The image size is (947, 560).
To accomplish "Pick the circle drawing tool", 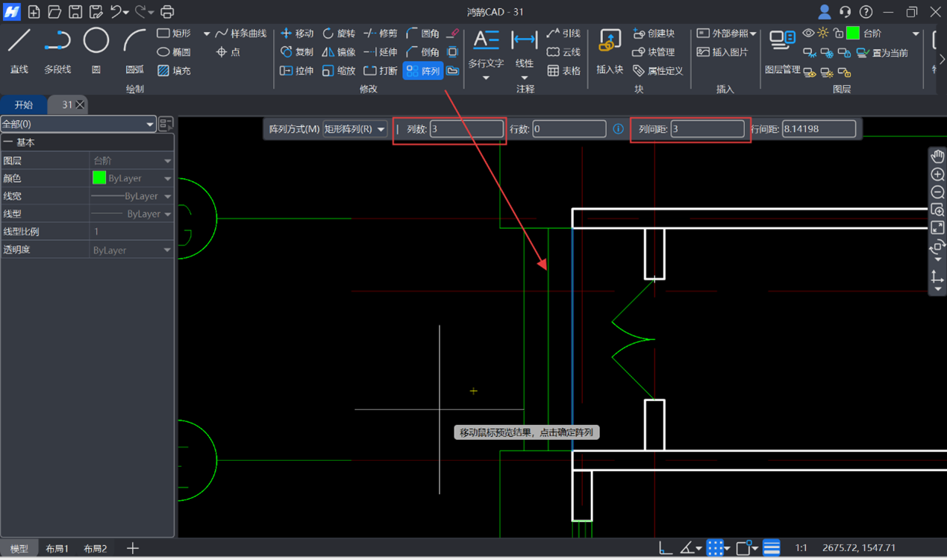I will click(x=96, y=50).
